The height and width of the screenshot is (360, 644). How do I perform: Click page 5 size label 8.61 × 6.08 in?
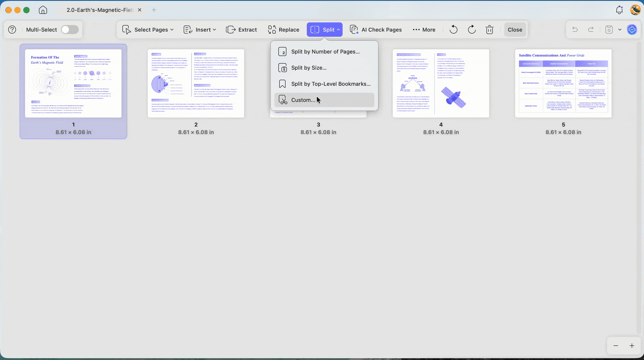tap(563, 132)
